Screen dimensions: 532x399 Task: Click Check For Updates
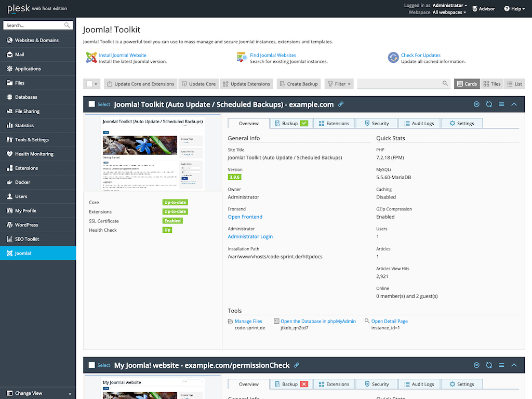pyautogui.click(x=420, y=55)
